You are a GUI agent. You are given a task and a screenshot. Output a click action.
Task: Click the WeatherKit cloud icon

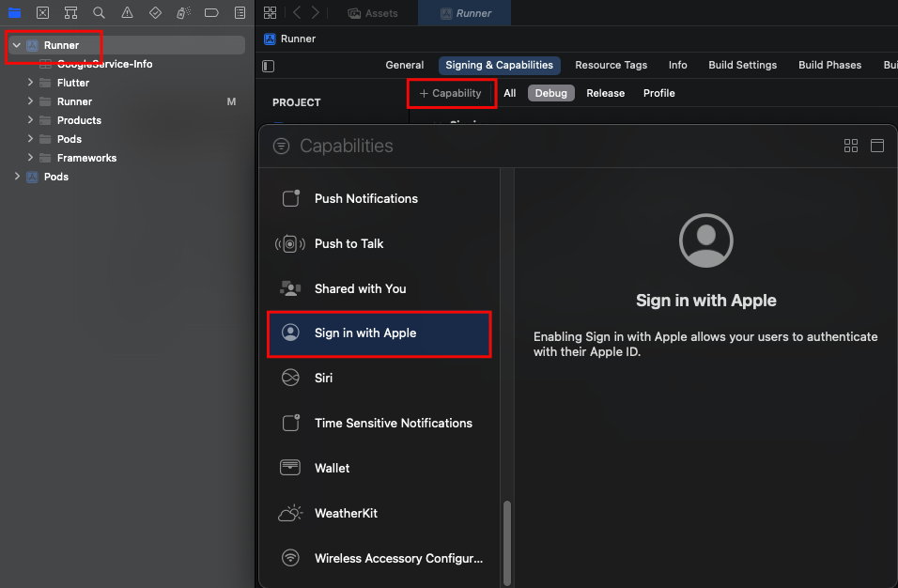(290, 513)
